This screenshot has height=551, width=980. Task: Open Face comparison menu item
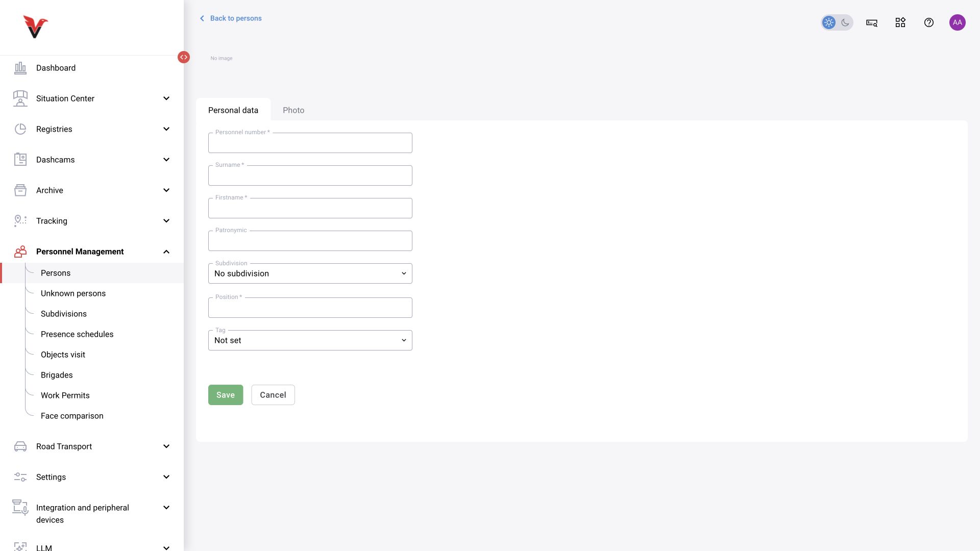72,416
